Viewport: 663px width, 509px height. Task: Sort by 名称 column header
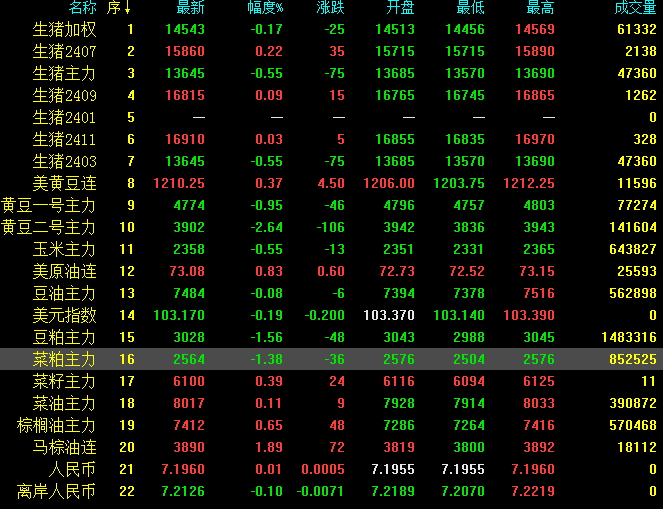pyautogui.click(x=82, y=8)
